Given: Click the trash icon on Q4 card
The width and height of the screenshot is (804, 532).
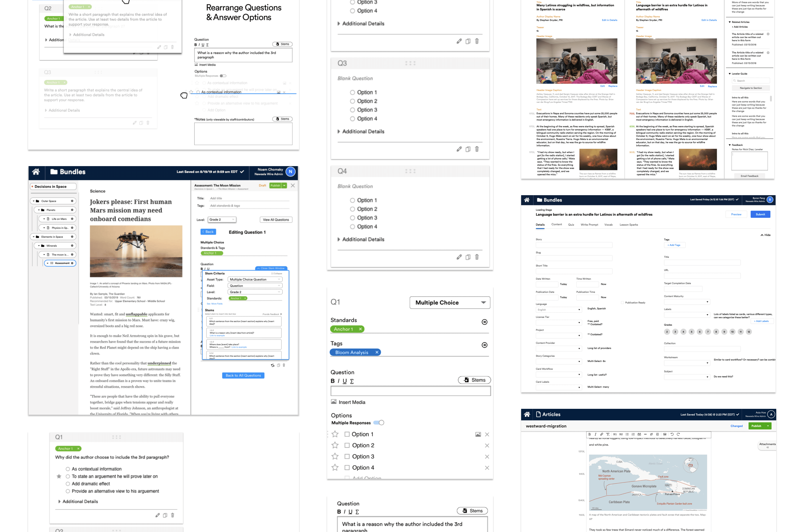Looking at the screenshot, I should [x=477, y=257].
